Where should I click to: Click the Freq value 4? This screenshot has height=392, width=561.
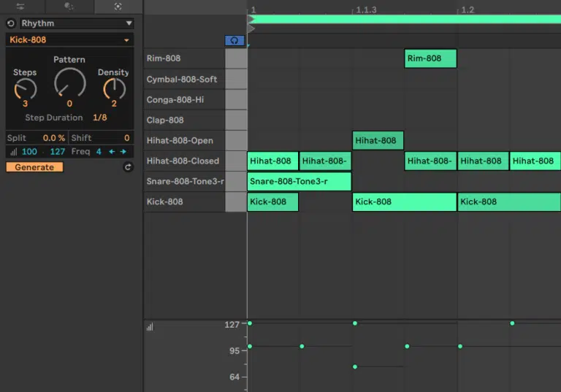click(99, 152)
